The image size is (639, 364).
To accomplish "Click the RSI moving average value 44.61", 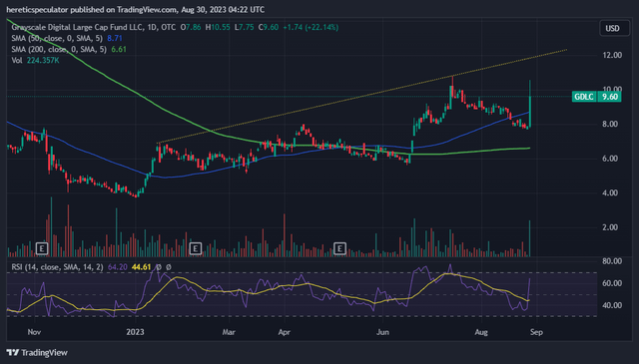I will (142, 267).
